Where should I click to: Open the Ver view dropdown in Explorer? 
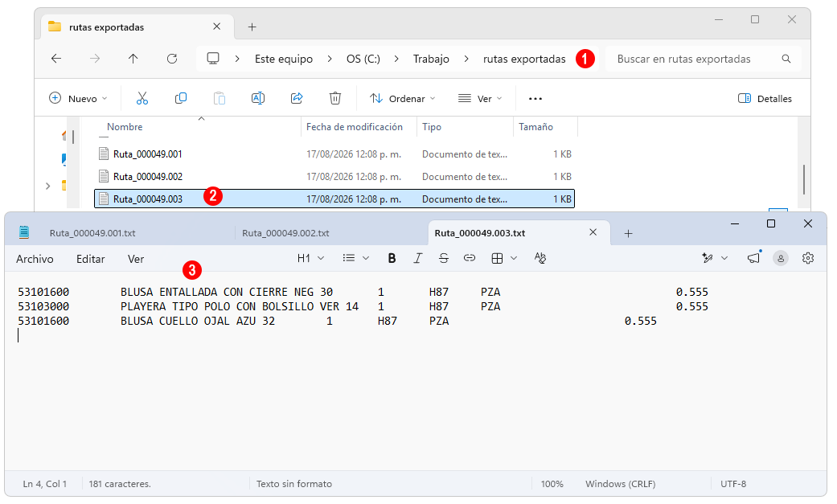pyautogui.click(x=481, y=98)
